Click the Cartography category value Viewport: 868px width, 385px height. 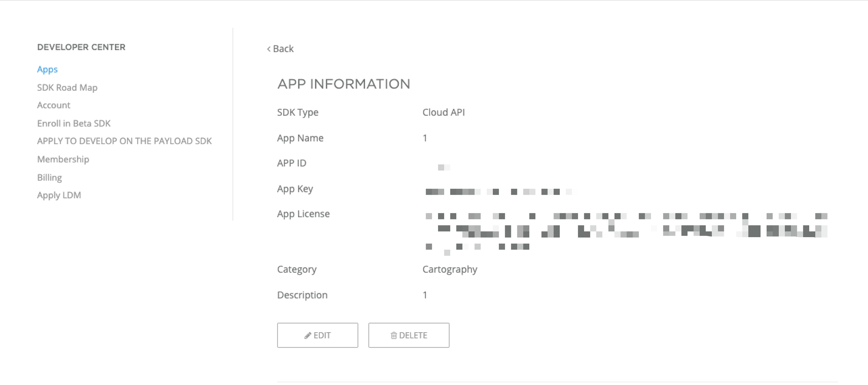coord(450,269)
